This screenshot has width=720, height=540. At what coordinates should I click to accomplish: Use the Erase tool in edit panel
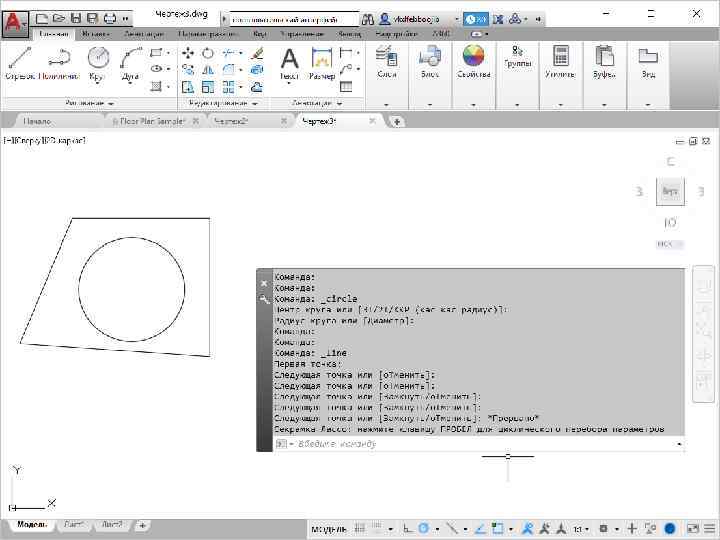257,53
